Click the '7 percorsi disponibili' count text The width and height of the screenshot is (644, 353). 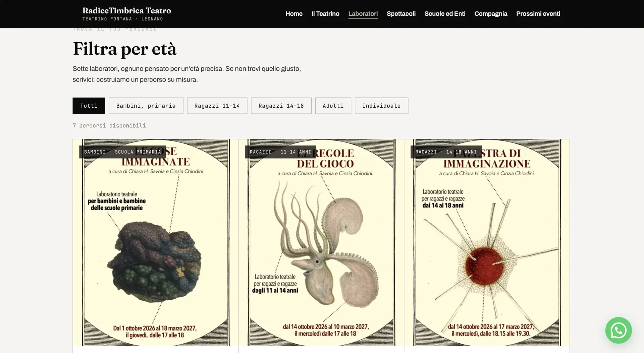point(109,125)
